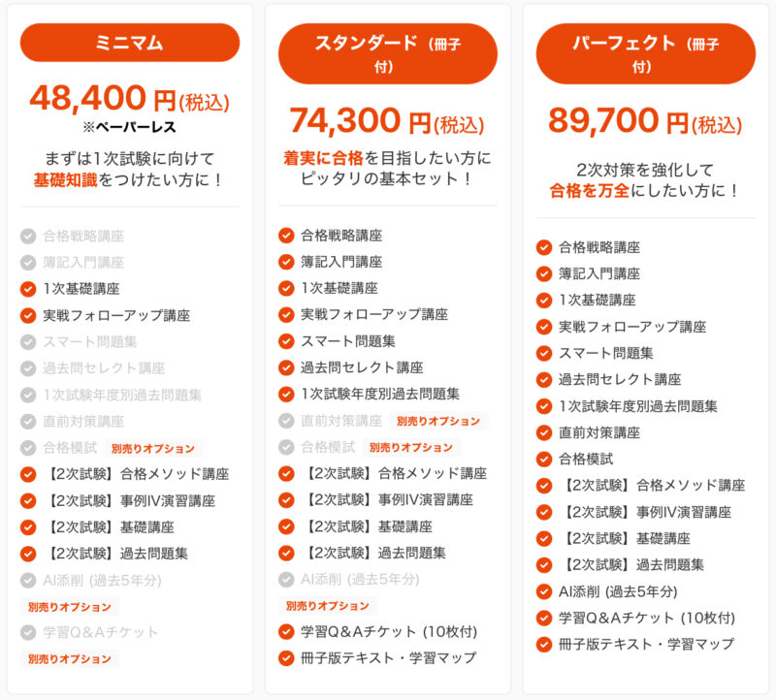Click check icon beside 1次基礎講座 in ミニマム plan
This screenshot has height=700, width=776.
[27, 288]
